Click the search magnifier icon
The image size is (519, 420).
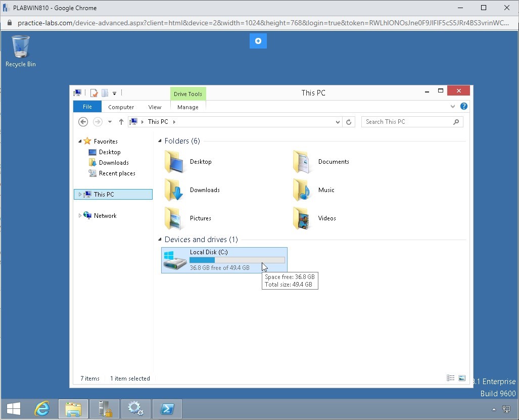click(456, 122)
